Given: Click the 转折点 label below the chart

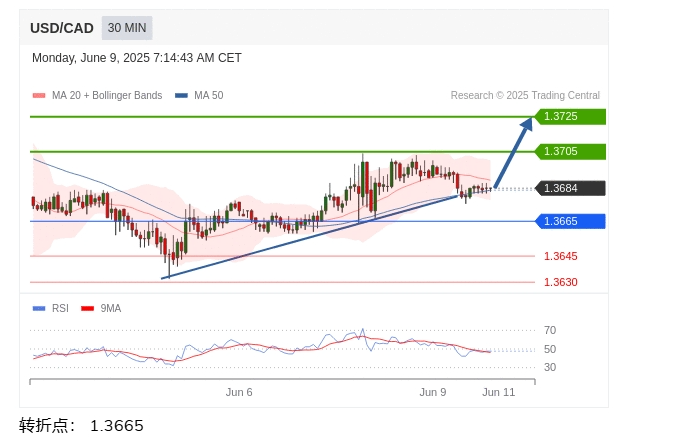Looking at the screenshot, I should pos(47,426).
